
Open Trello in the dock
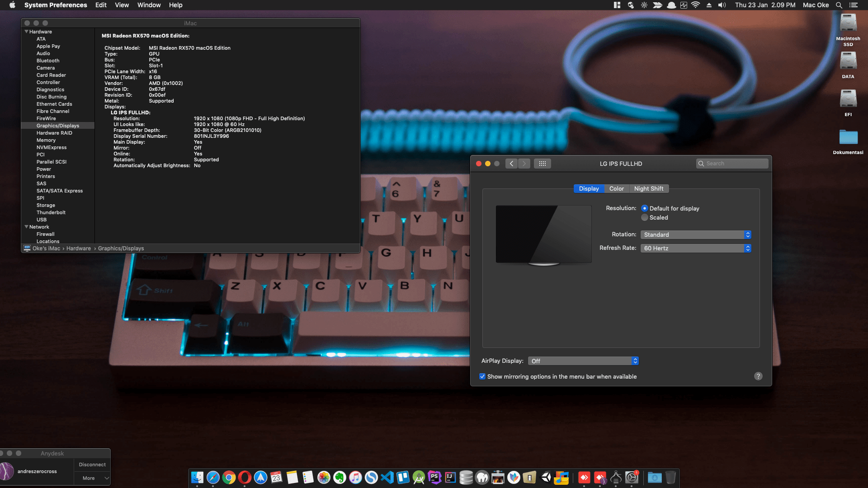point(403,477)
